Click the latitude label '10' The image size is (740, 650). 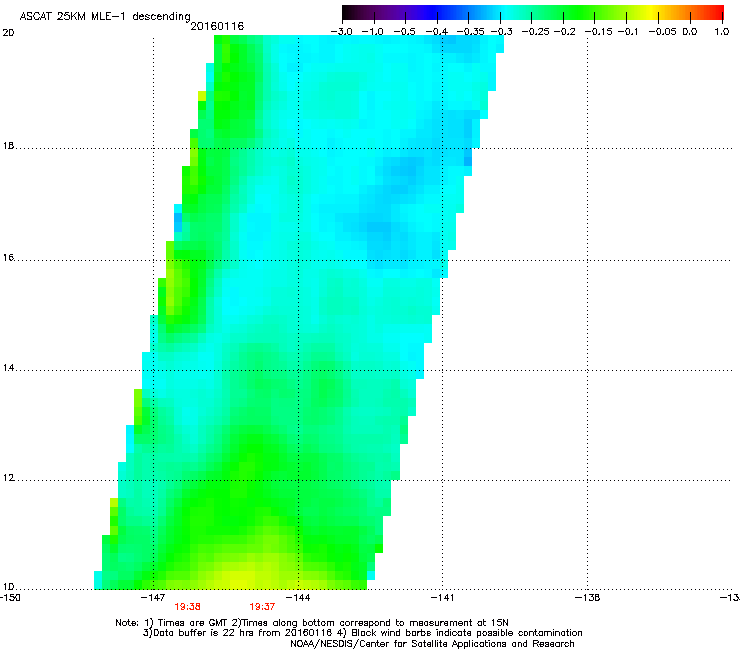[8, 587]
